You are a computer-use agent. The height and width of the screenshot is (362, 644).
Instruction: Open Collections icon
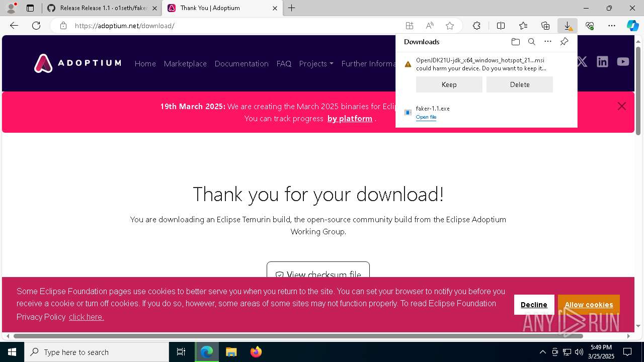coord(545,26)
